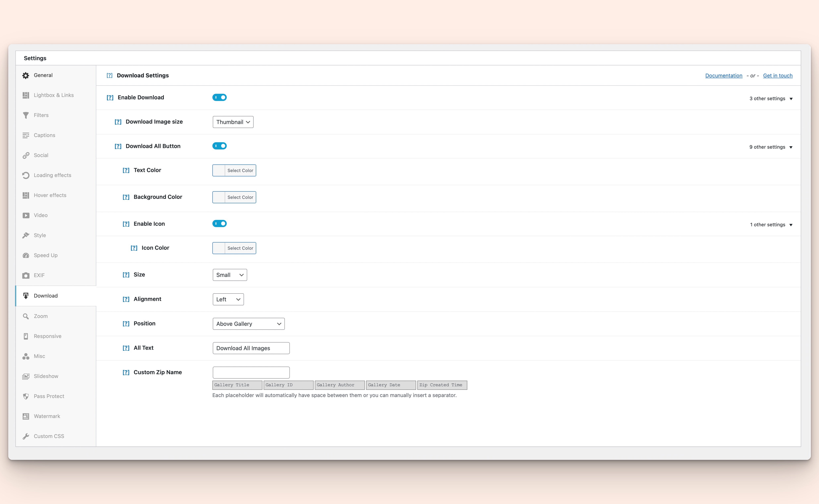Open help [?] next to Icon Color

[x=134, y=248]
